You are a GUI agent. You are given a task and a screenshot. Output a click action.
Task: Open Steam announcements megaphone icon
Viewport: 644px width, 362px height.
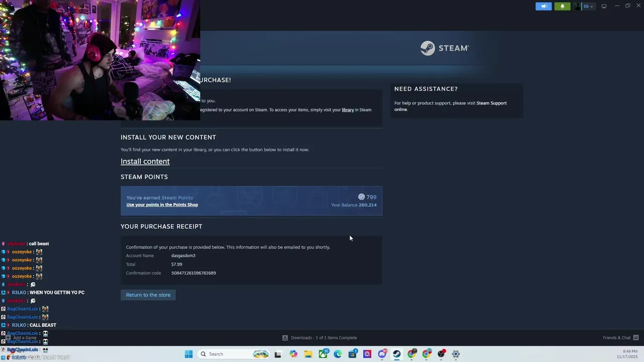pyautogui.click(x=543, y=7)
